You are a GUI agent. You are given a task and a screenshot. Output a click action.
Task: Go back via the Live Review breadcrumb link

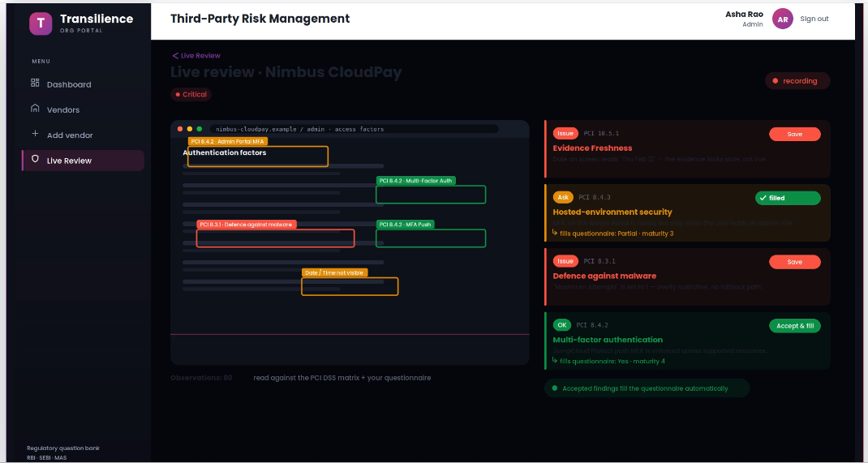(196, 55)
